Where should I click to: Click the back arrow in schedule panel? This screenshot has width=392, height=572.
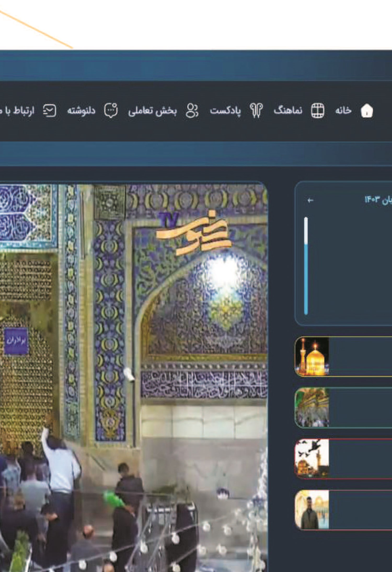pyautogui.click(x=310, y=200)
